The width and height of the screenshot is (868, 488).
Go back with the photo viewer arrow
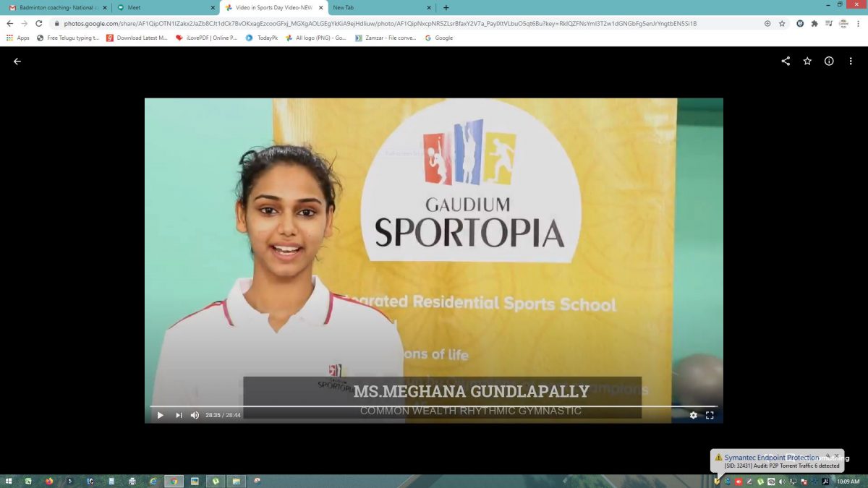point(17,61)
